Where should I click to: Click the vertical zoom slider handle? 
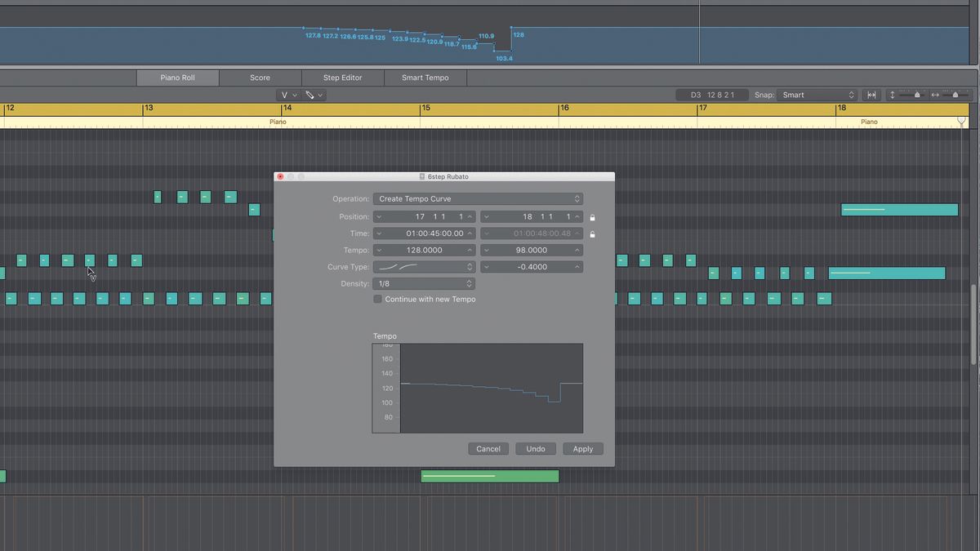pos(917,95)
